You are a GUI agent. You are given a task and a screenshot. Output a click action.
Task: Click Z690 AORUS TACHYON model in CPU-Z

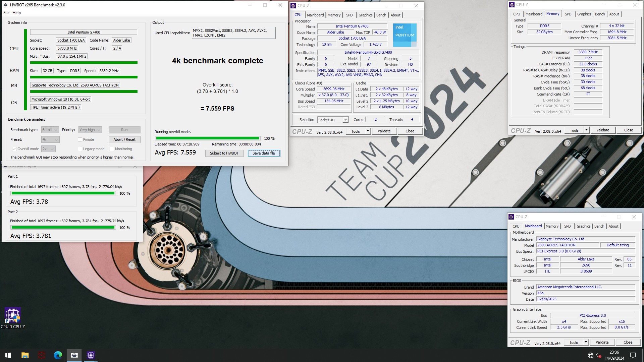pos(568,245)
